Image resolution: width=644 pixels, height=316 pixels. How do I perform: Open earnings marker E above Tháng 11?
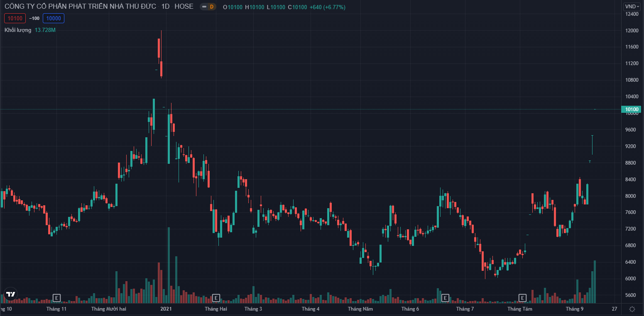click(56, 297)
